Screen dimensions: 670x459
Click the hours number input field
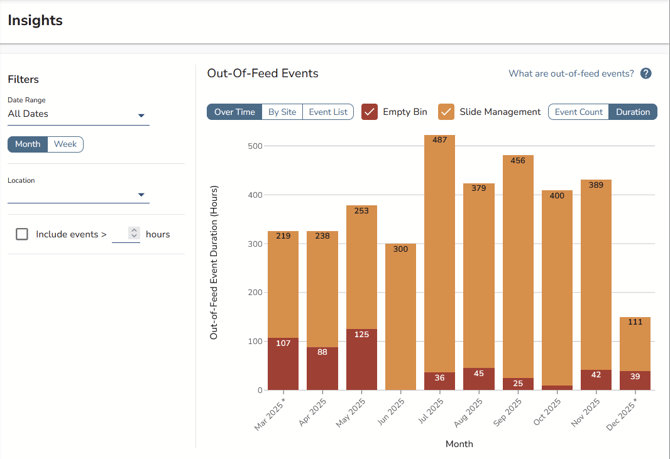tap(121, 234)
